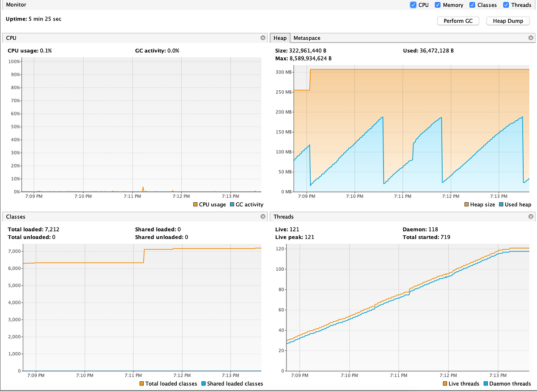Click the Total loaded classes legend swatch

click(142, 383)
